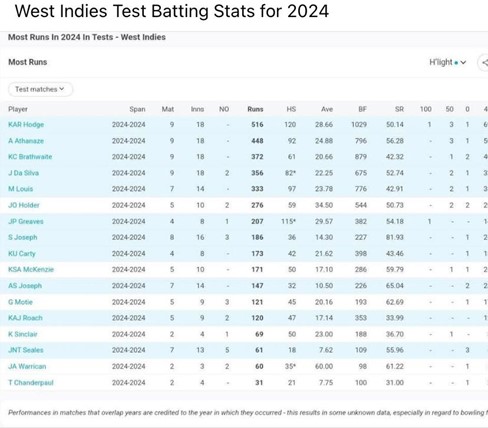Image resolution: width=488 pixels, height=428 pixels.
Task: Open J Da Silva player page
Action: click(x=23, y=173)
